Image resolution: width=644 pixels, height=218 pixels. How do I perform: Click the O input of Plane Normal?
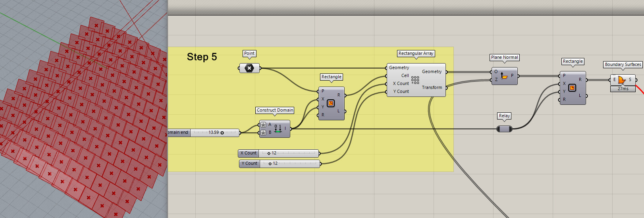tap(496, 71)
